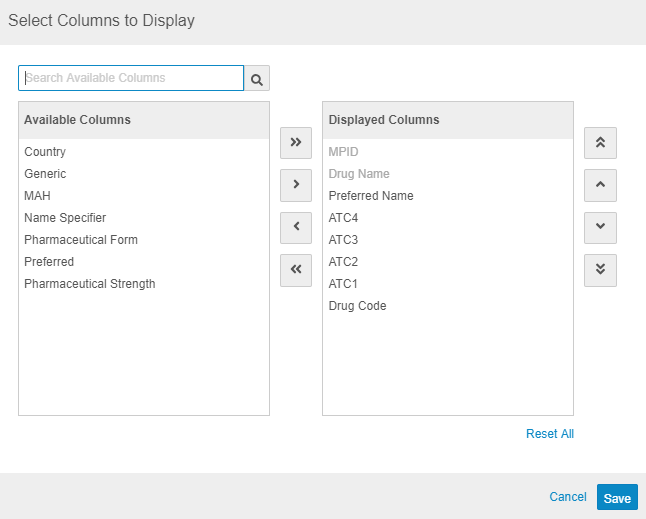Move column to top with double-up arrow
Screen dimensions: 646x519
[x=600, y=142]
